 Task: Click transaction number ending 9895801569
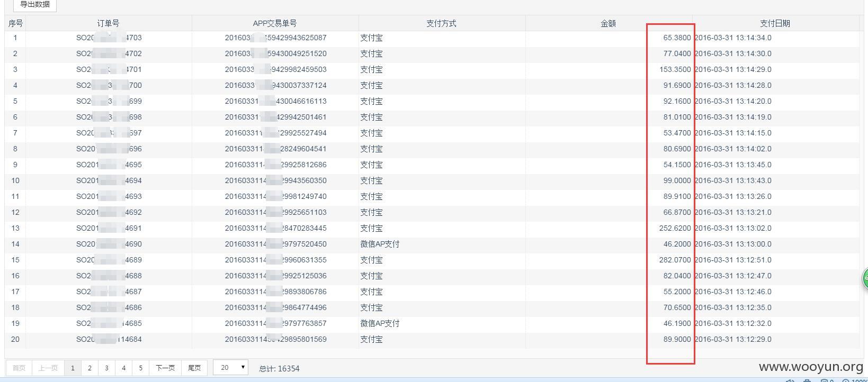tap(275, 339)
